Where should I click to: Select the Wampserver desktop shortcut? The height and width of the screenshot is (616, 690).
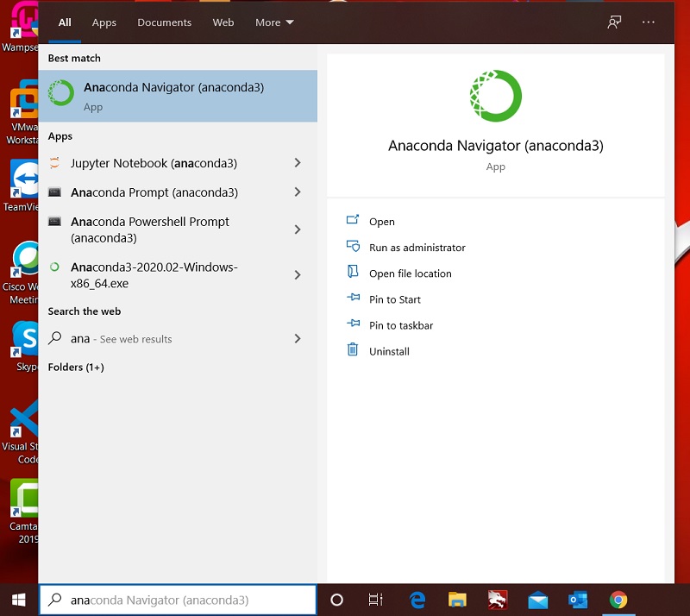tap(20, 27)
